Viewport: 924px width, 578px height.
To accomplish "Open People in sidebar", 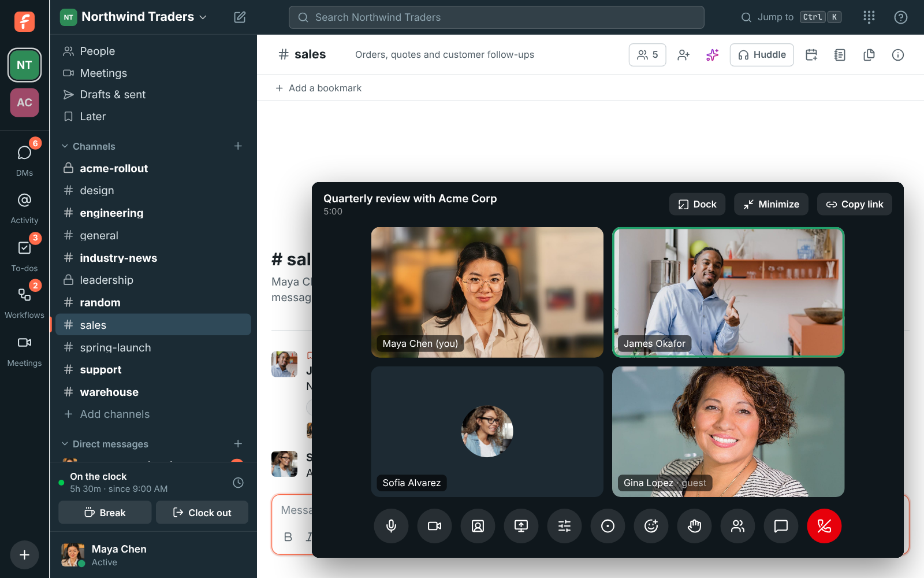I will click(153, 51).
